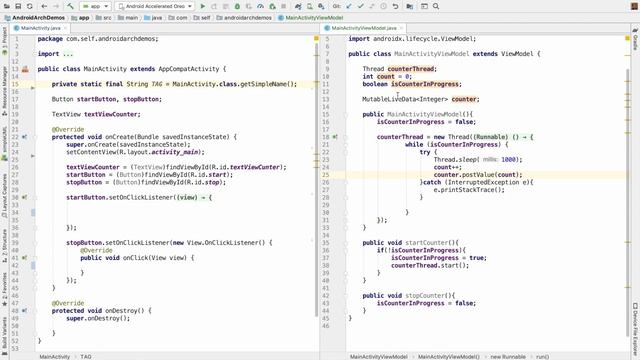640x360 pixels.
Task: Click the override gutter icon beside onCreate
Action: click(24, 137)
